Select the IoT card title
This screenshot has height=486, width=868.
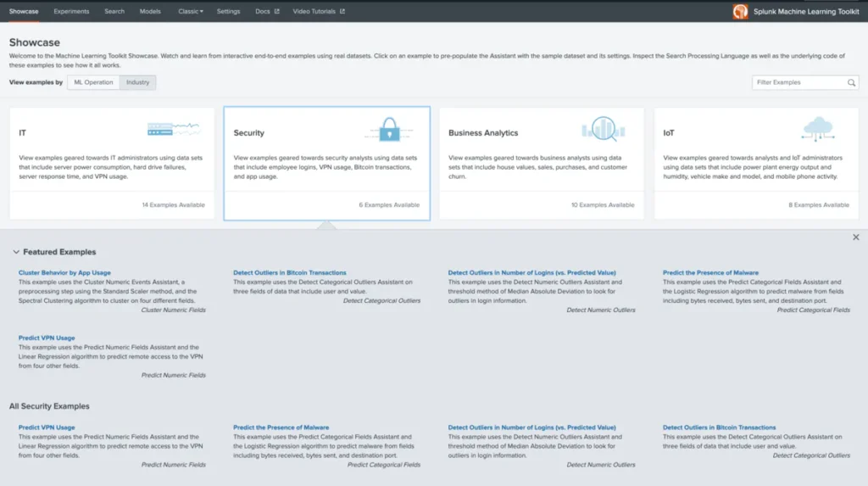669,133
